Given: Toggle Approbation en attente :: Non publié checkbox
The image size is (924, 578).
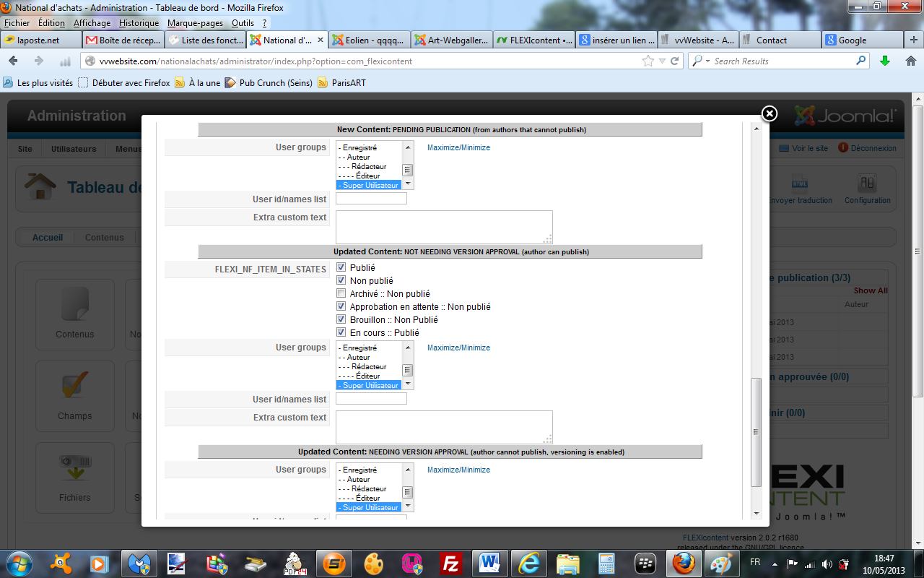Looking at the screenshot, I should [x=341, y=306].
